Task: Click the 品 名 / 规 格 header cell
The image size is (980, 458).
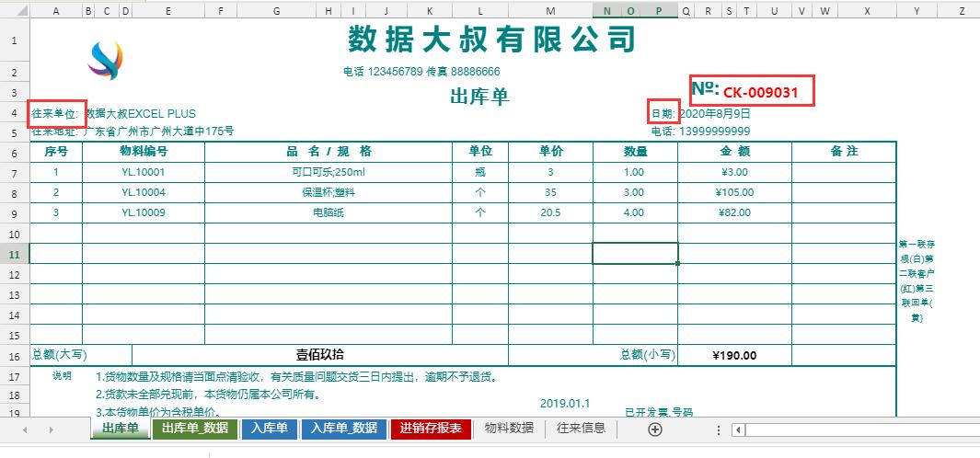Action: click(329, 152)
